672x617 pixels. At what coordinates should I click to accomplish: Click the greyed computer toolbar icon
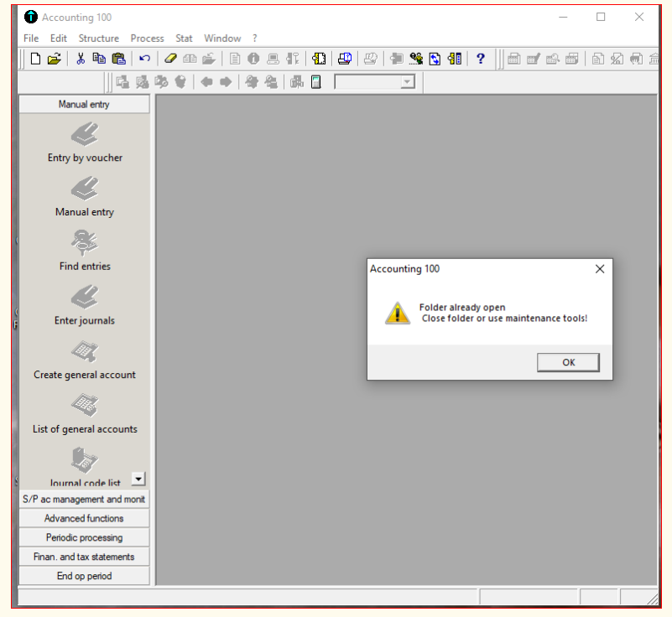(273, 59)
